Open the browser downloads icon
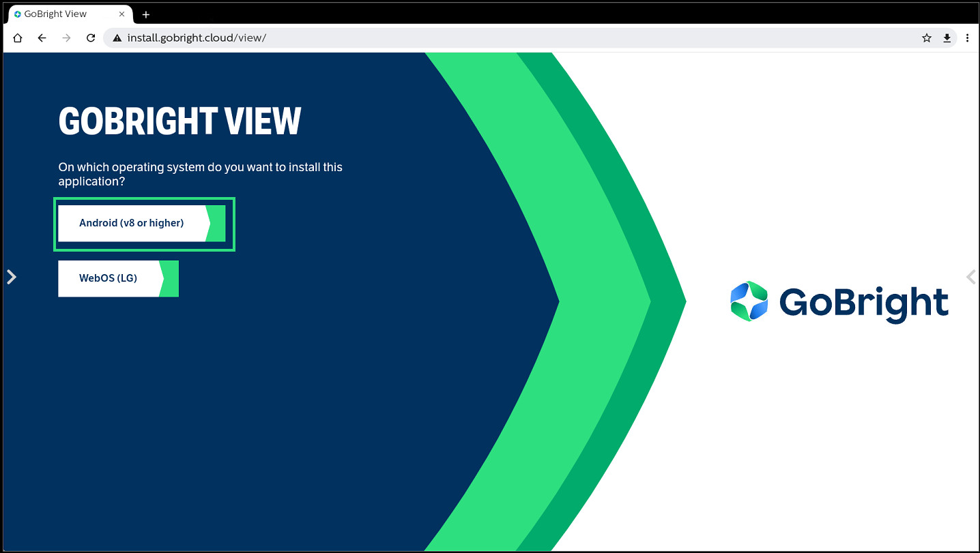 click(x=947, y=38)
